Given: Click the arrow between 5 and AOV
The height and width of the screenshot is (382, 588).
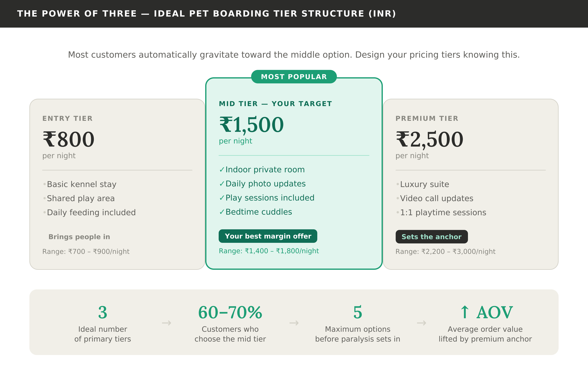Looking at the screenshot, I should [x=421, y=323].
